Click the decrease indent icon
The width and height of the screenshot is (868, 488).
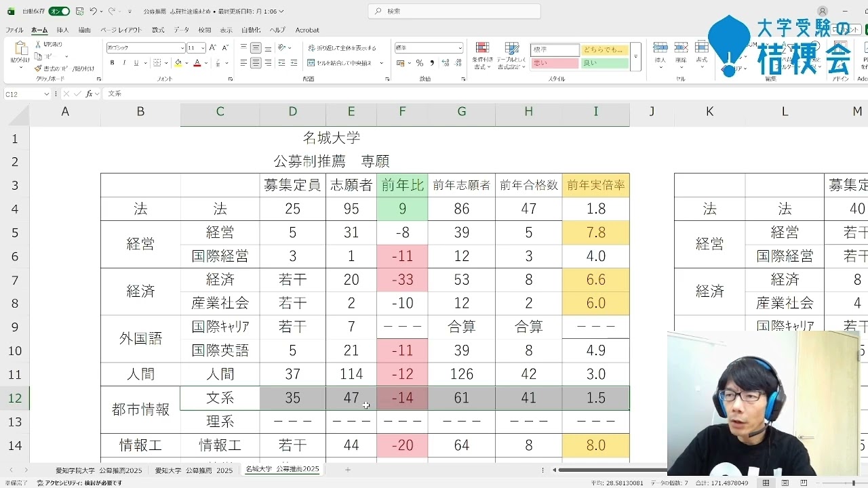tap(283, 63)
